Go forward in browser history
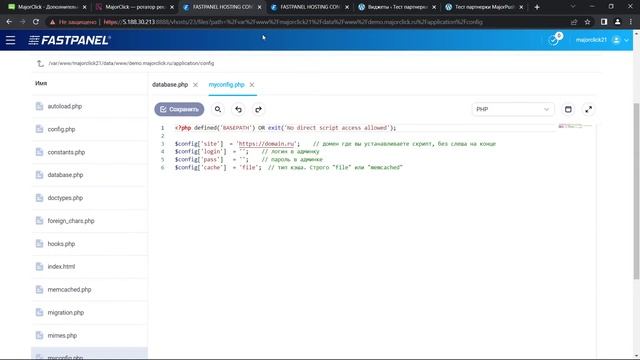The image size is (640, 360). (22, 22)
